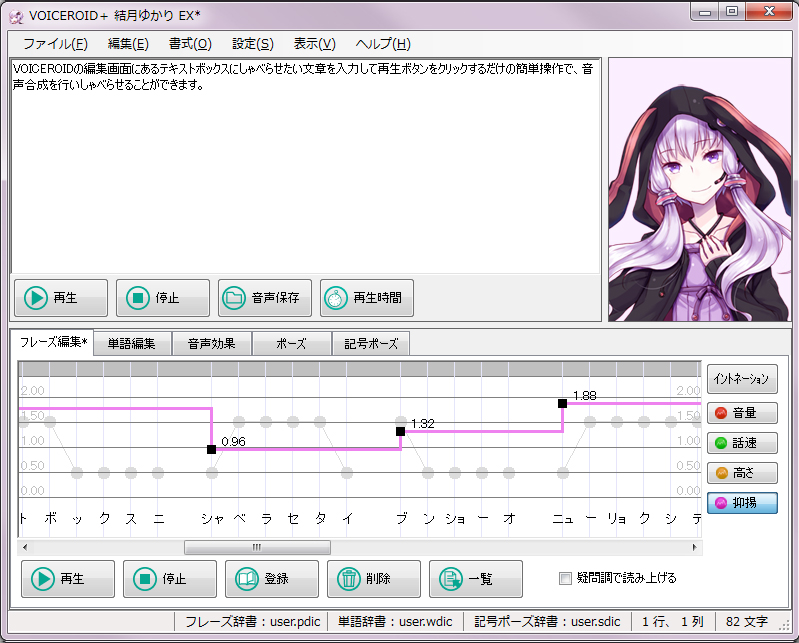
Task: Register the phrase with 登録 button
Action: 272,579
